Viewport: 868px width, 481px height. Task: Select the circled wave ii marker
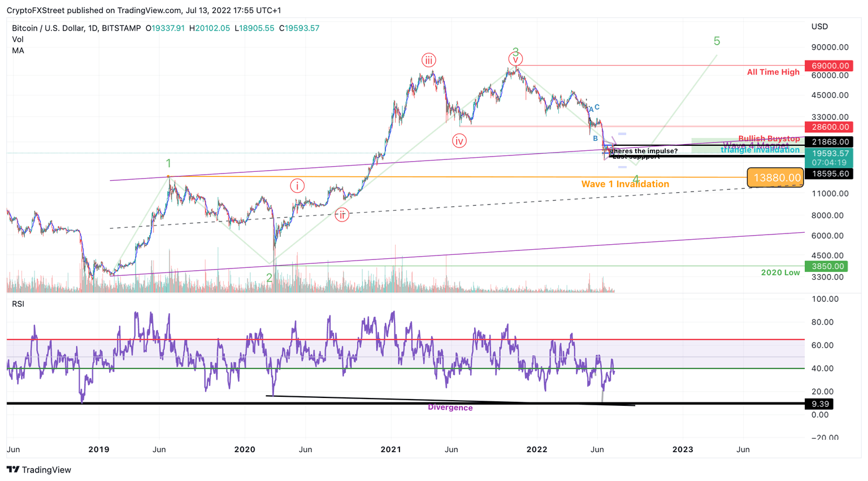click(x=342, y=215)
